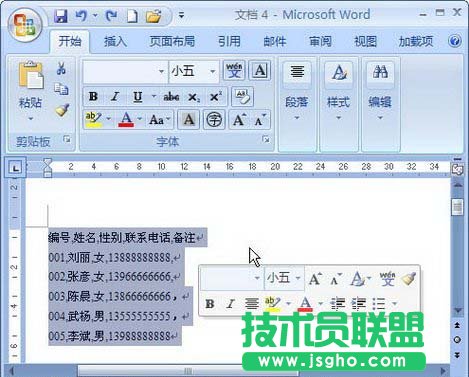Cut selection with scissors icon
469x377 pixels.
point(61,68)
